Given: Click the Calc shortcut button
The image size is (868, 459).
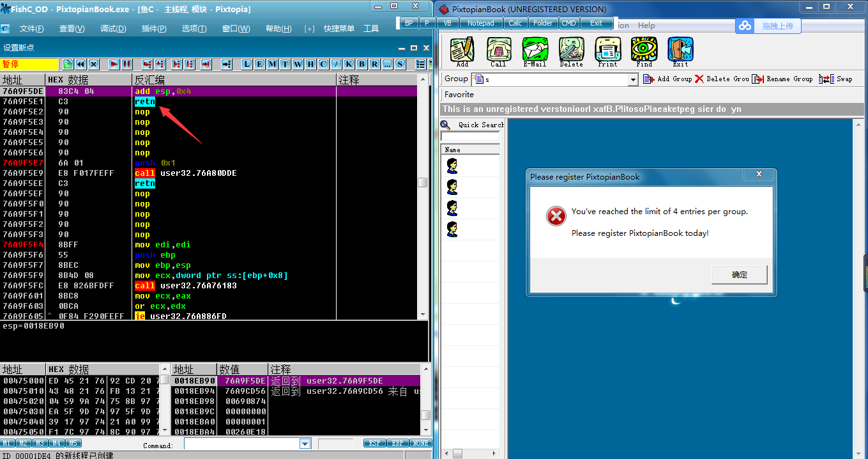Looking at the screenshot, I should coord(515,23).
